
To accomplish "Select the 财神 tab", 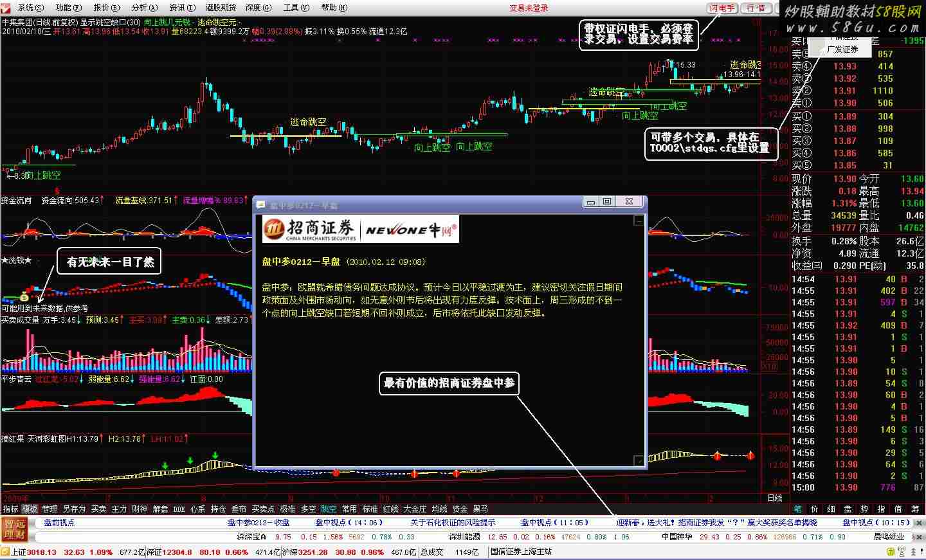I will (x=140, y=509).
